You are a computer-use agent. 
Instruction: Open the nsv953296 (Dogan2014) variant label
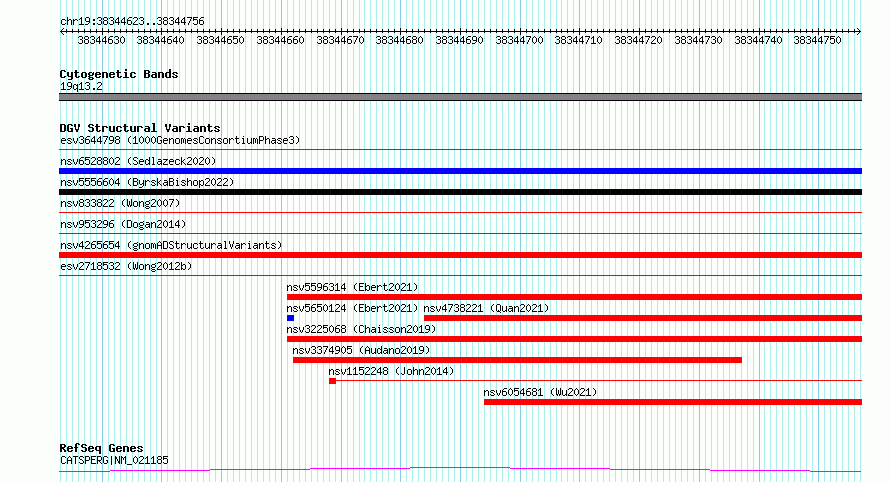coord(123,224)
